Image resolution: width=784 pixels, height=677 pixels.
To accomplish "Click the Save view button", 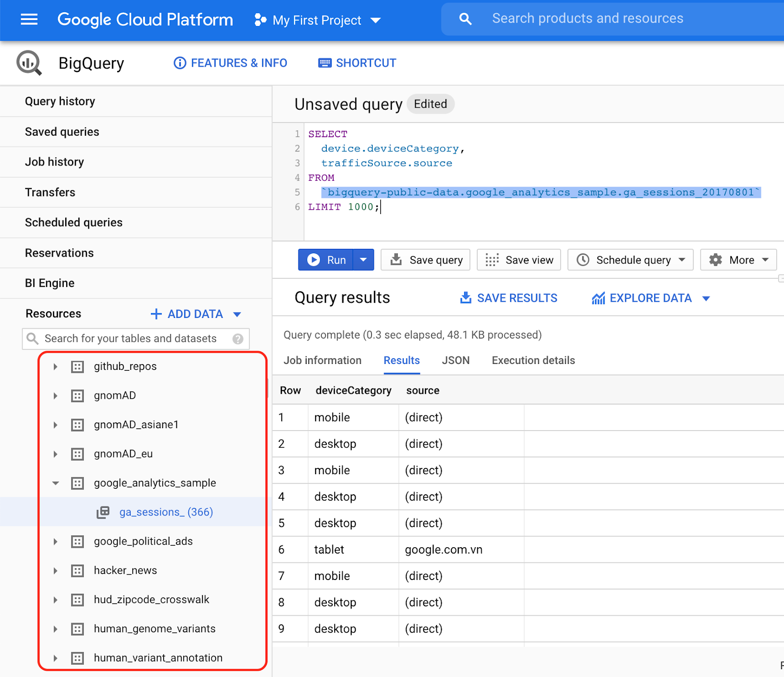I will [x=519, y=260].
